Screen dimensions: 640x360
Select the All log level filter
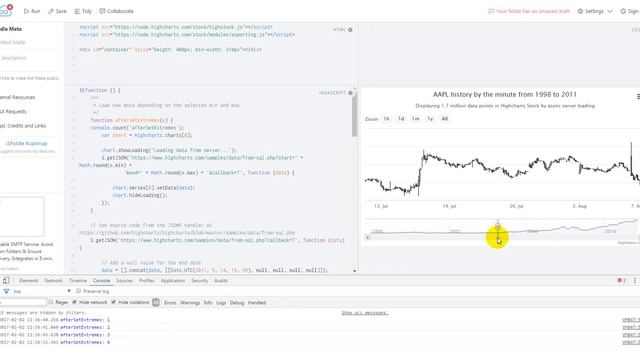point(156,302)
